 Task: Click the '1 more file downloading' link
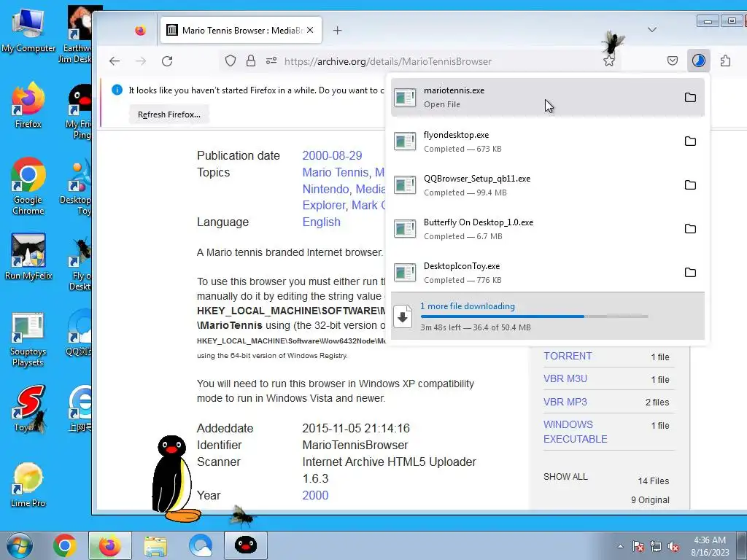coord(468,306)
